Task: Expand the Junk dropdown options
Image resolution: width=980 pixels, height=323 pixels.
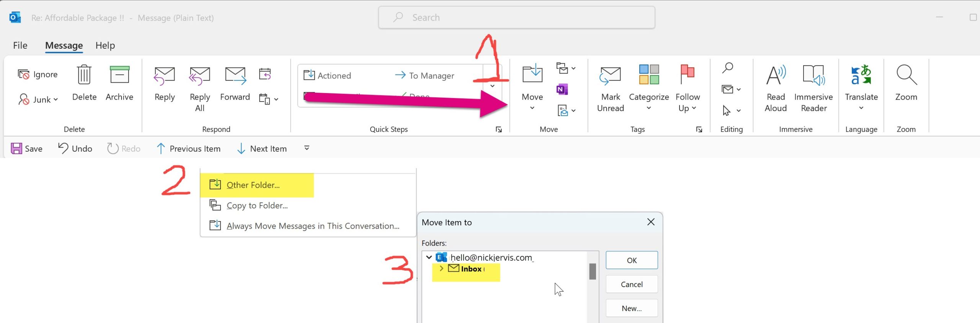Action: click(56, 100)
